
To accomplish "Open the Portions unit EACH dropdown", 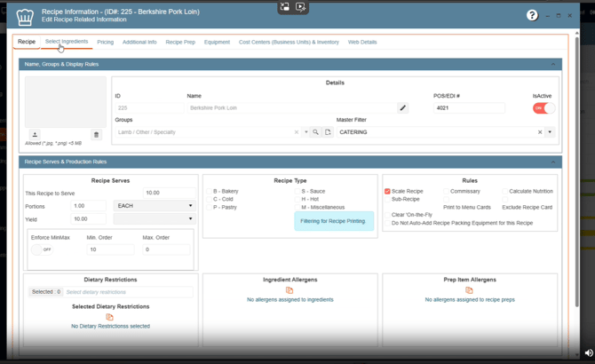I will tap(154, 205).
